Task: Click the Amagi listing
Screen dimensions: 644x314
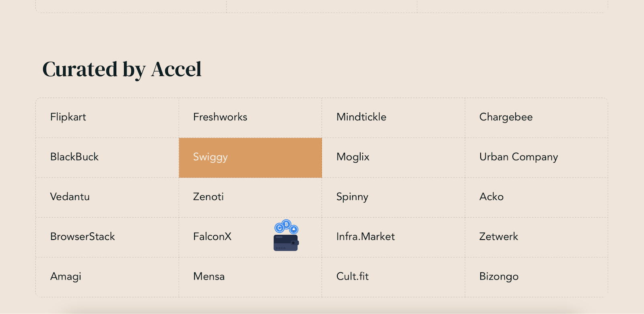Action: (107, 277)
